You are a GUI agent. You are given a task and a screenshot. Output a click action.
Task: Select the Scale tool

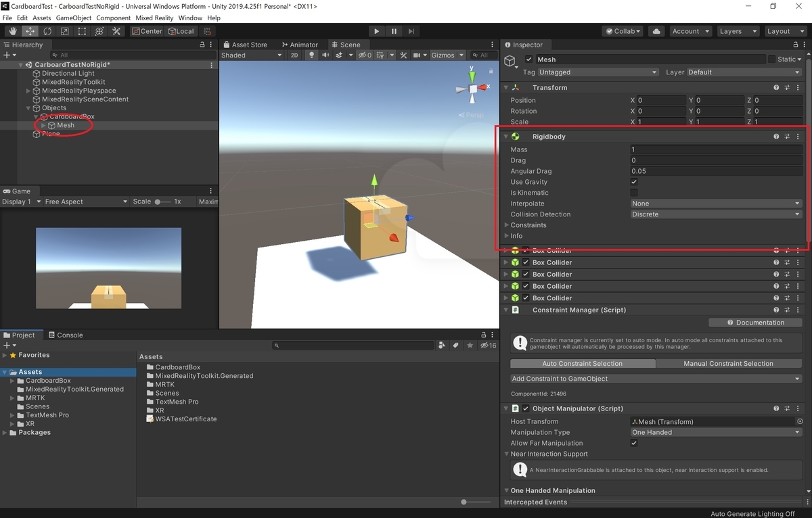(64, 31)
